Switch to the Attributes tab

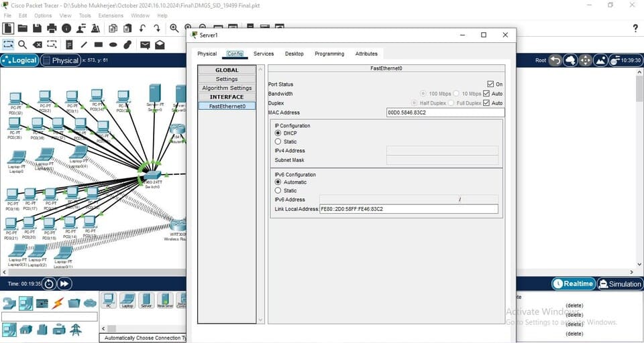[x=366, y=54]
